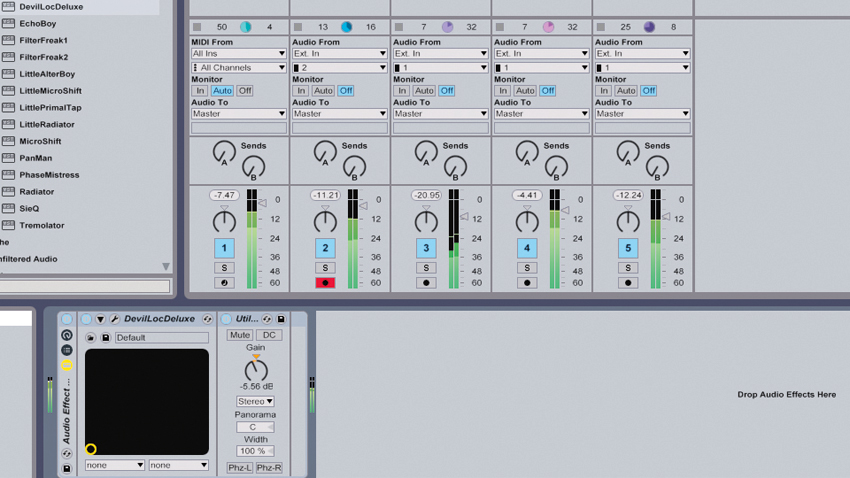Toggle Utility device activator
850x478 pixels.
tap(226, 319)
